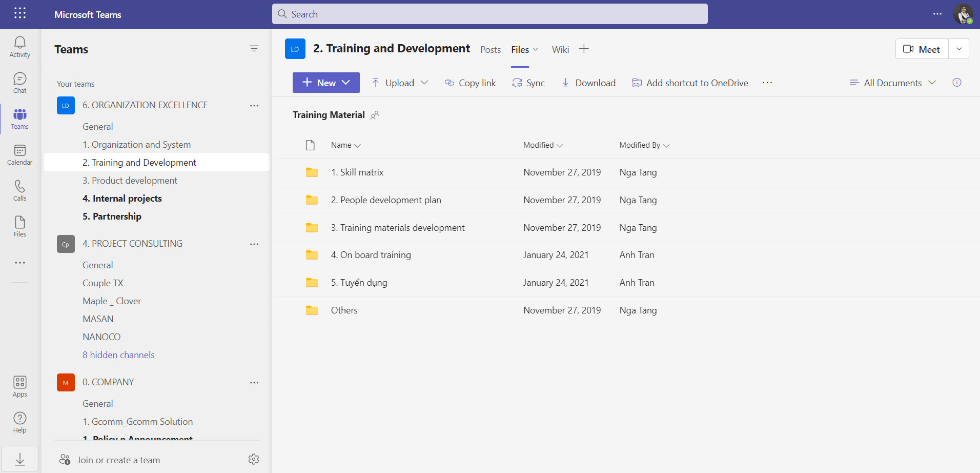Open the manage teams settings gear
Viewport: 980px width, 473px height.
pyautogui.click(x=253, y=459)
